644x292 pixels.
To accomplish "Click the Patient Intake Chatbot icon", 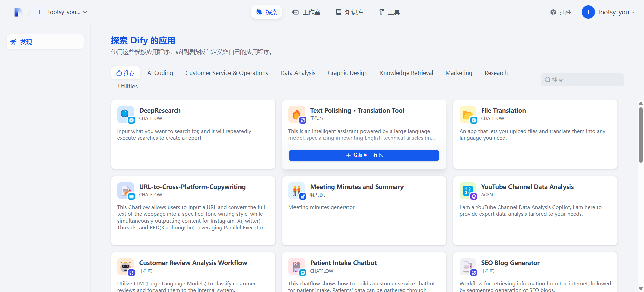I will click(x=297, y=267).
